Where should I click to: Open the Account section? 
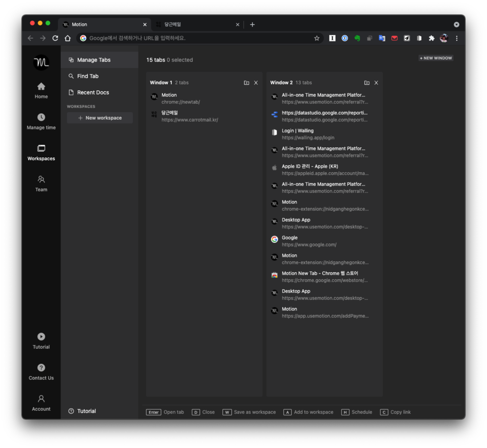click(41, 403)
